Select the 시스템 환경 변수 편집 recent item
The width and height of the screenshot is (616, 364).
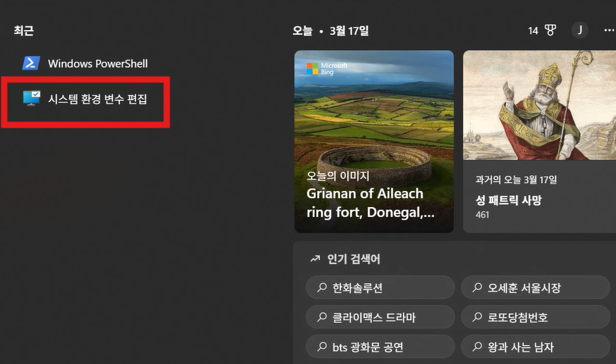(x=86, y=98)
